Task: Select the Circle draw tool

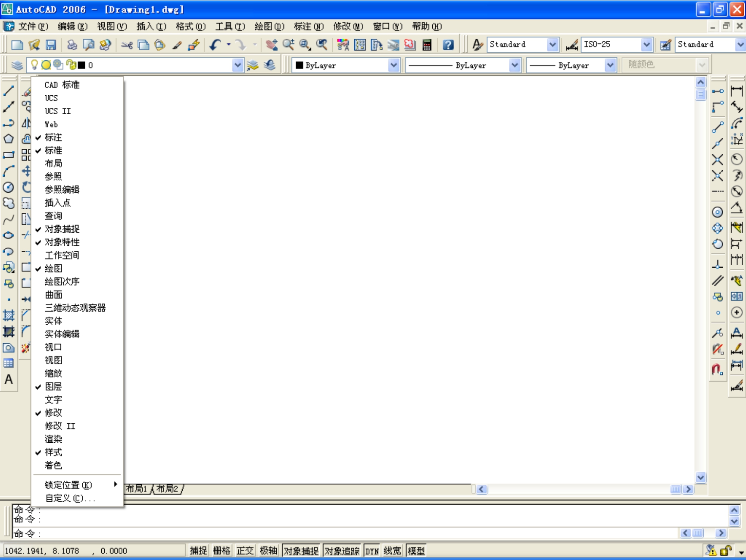Action: [9, 187]
